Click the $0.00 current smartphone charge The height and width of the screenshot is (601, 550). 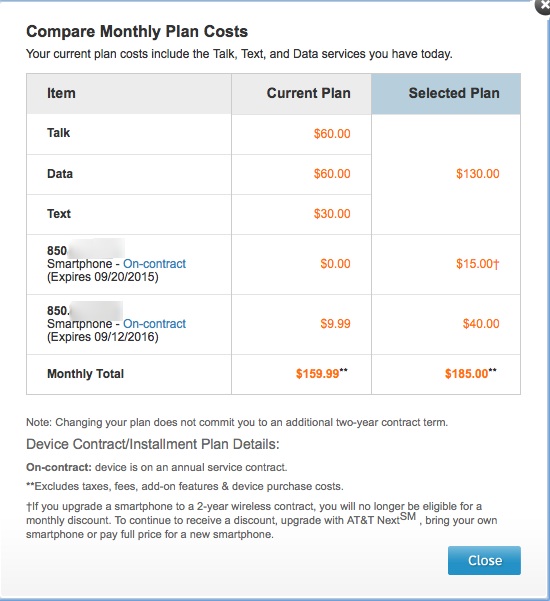click(x=335, y=264)
